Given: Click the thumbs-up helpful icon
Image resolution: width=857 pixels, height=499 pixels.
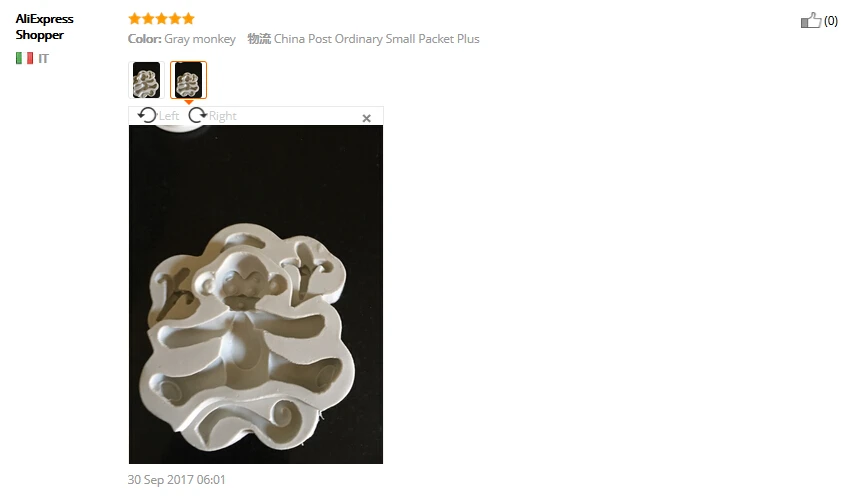Looking at the screenshot, I should click(811, 20).
